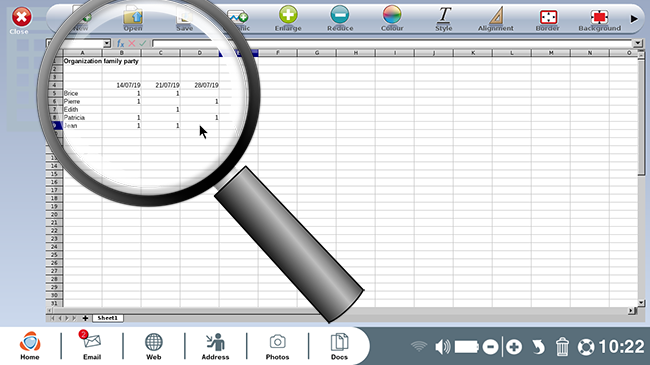This screenshot has height=365, width=650.
Task: Open the trash bin icon
Action: pyautogui.click(x=562, y=347)
